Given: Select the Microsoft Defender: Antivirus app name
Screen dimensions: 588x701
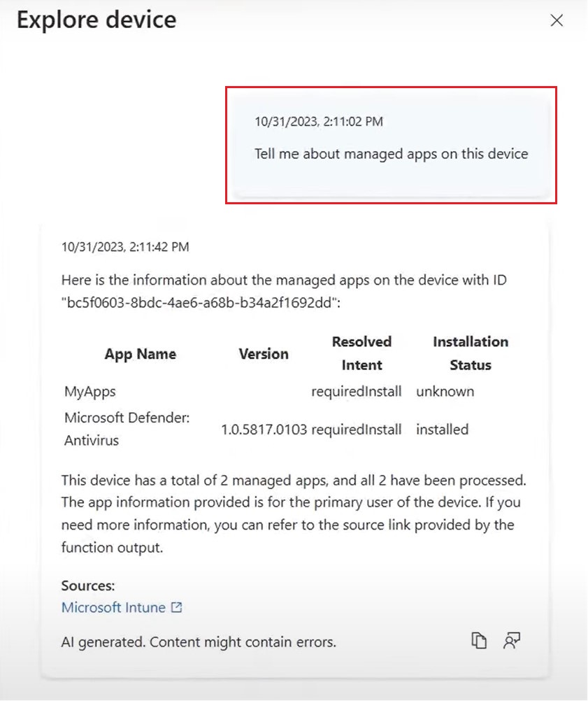Looking at the screenshot, I should pyautogui.click(x=127, y=428).
